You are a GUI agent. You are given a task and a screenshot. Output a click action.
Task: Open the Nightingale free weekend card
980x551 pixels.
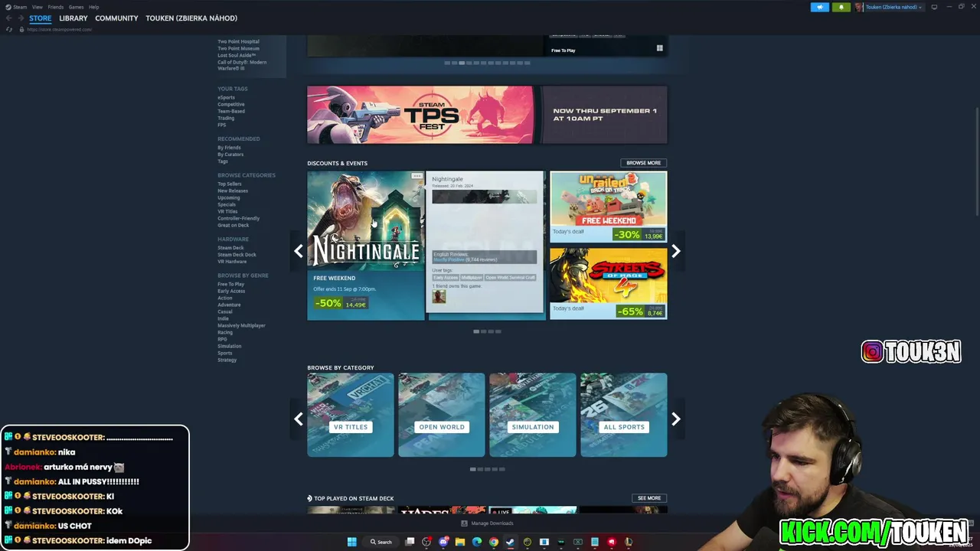(x=366, y=245)
